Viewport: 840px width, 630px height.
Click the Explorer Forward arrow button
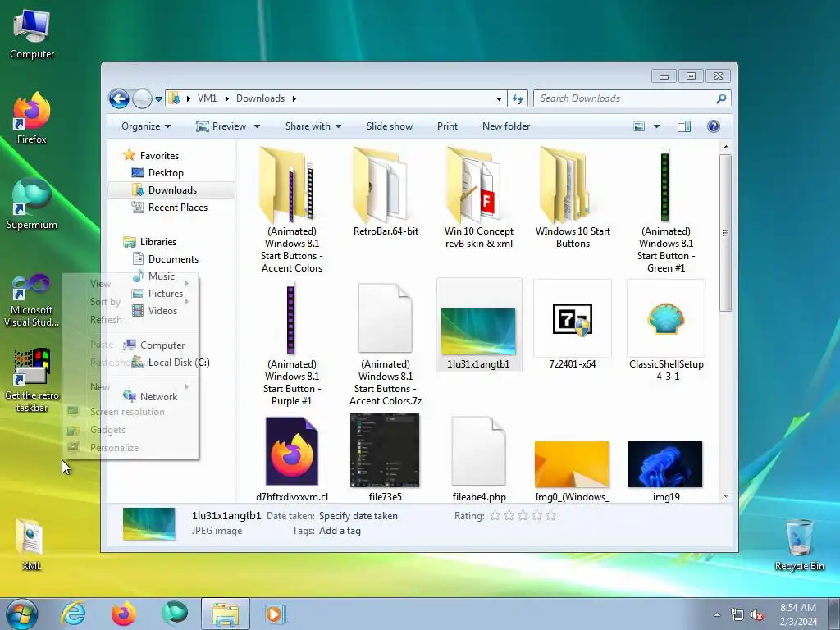click(x=142, y=98)
